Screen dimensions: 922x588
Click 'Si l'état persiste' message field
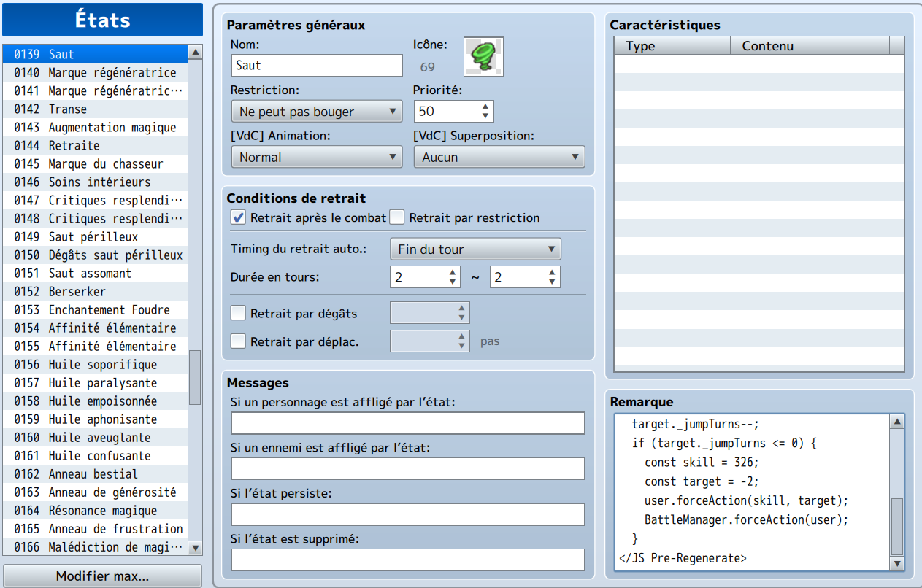click(x=408, y=514)
